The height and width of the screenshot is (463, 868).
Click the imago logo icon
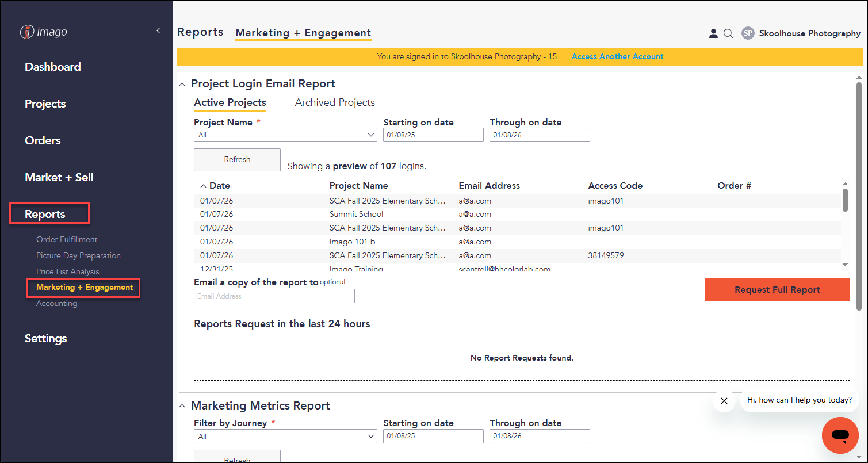click(x=27, y=32)
